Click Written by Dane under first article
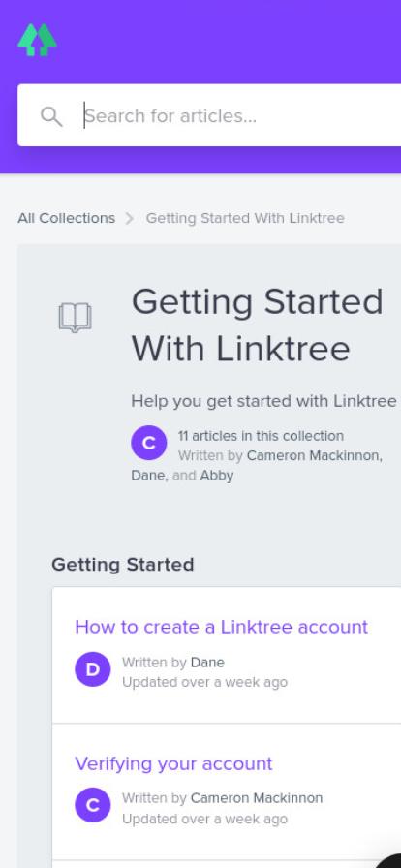401x868 pixels. 173,662
